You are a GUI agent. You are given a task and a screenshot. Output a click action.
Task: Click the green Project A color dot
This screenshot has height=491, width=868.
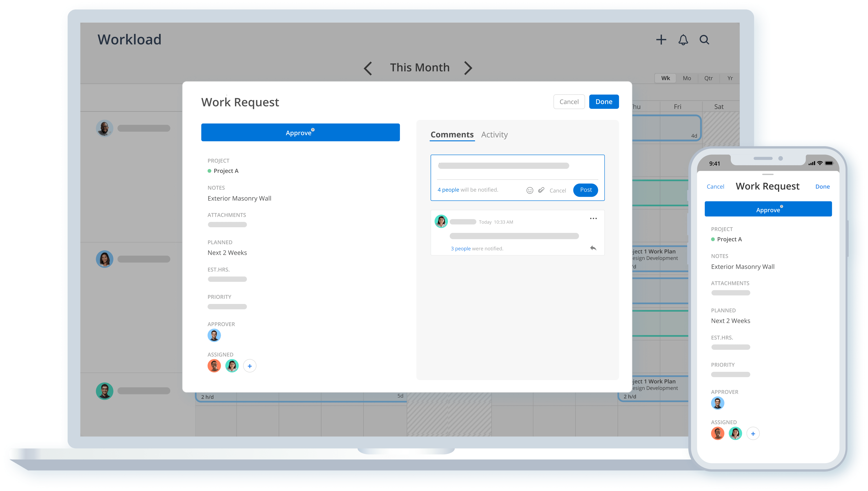pos(209,171)
